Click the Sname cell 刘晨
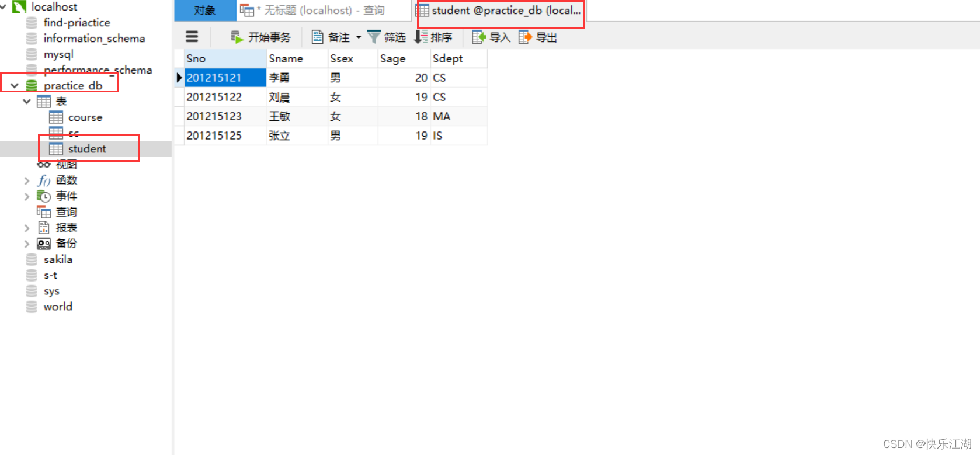 pyautogui.click(x=297, y=97)
